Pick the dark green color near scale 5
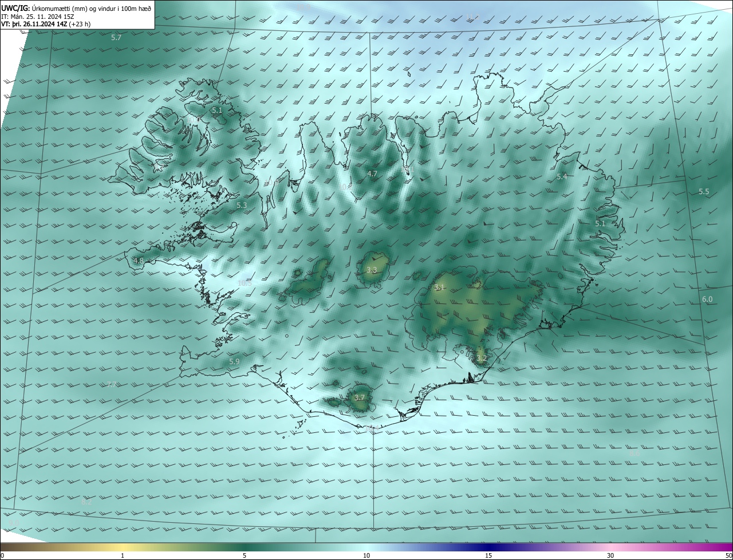 coord(245,547)
